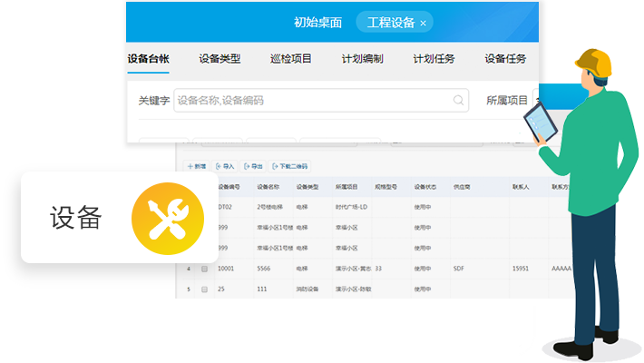The width and height of the screenshot is (644, 363).
Task: Click the orange wrench and screwdriver equipment icon
Action: click(x=161, y=218)
